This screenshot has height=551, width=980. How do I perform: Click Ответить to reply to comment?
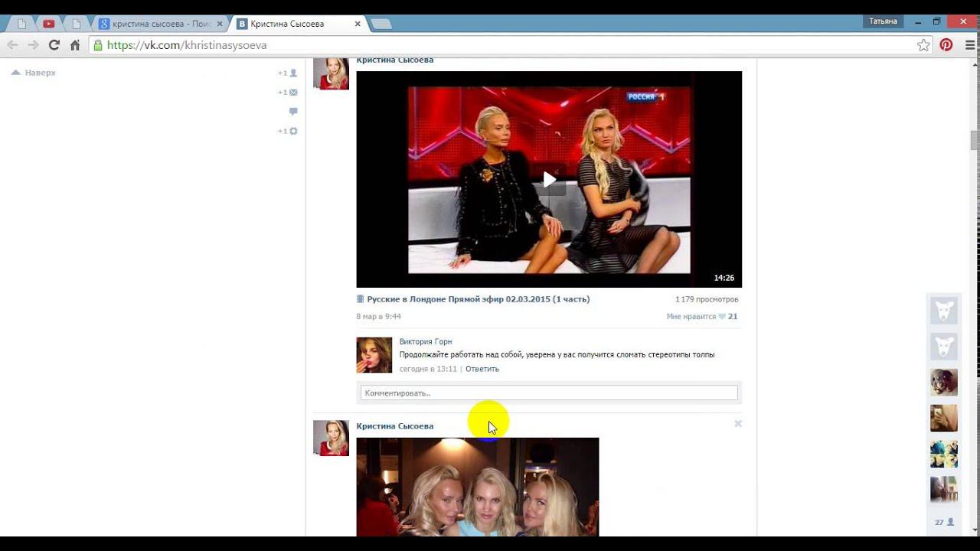coord(482,369)
